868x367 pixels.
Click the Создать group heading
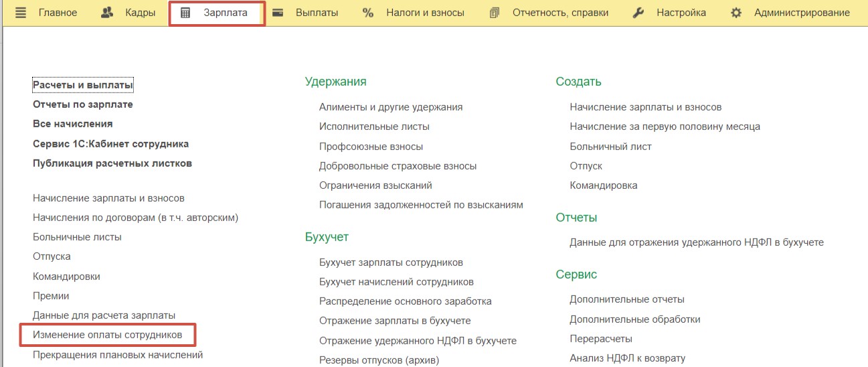[578, 82]
